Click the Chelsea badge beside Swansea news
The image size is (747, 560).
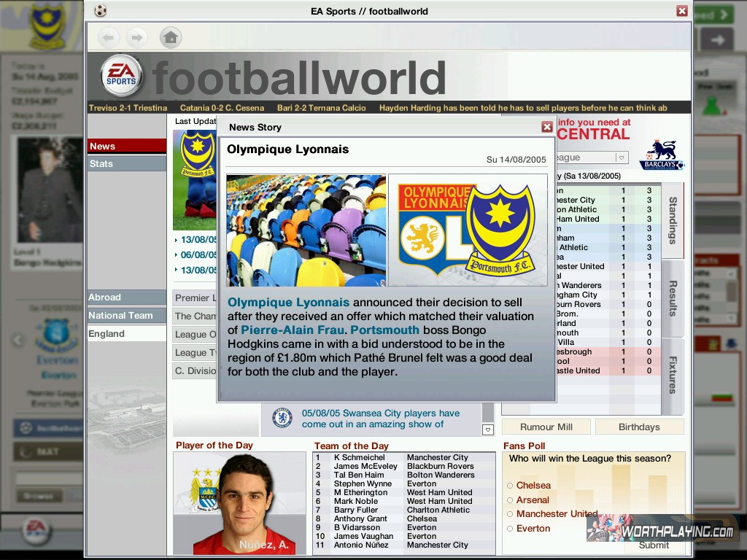pos(282,418)
